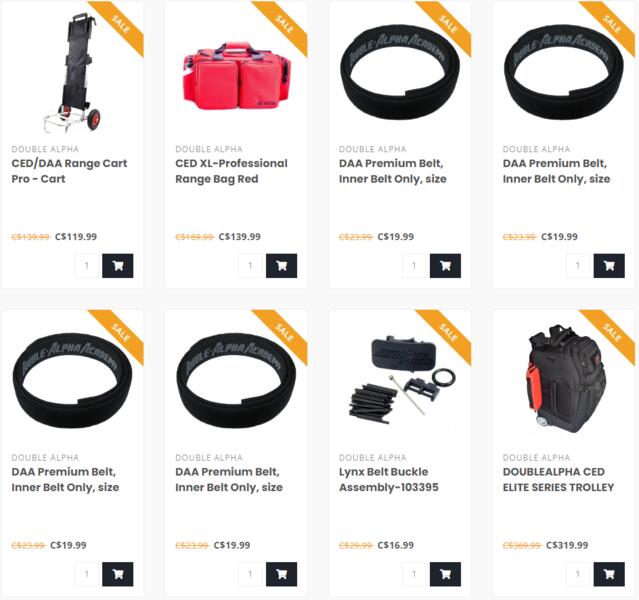The width and height of the screenshot is (639, 600).
Task: Add Lynx Belt Buckle Assembly to cart
Action: pos(445,574)
